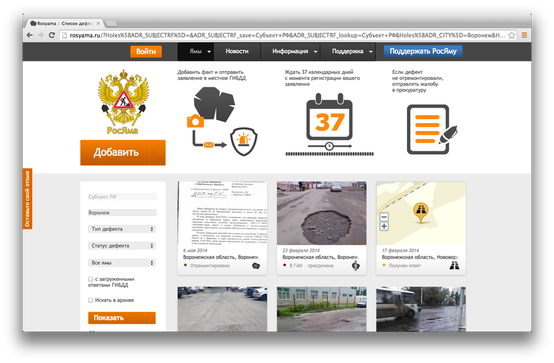The width and height of the screenshot is (554, 363).
Task: Zoom out on the map thumbnail
Action: (384, 217)
